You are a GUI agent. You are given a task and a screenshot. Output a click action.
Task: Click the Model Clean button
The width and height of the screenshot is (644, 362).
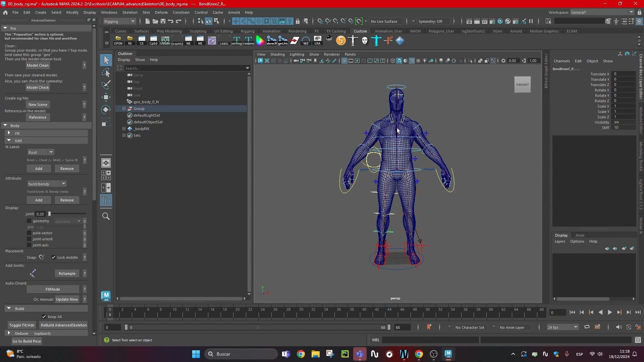[x=38, y=65]
